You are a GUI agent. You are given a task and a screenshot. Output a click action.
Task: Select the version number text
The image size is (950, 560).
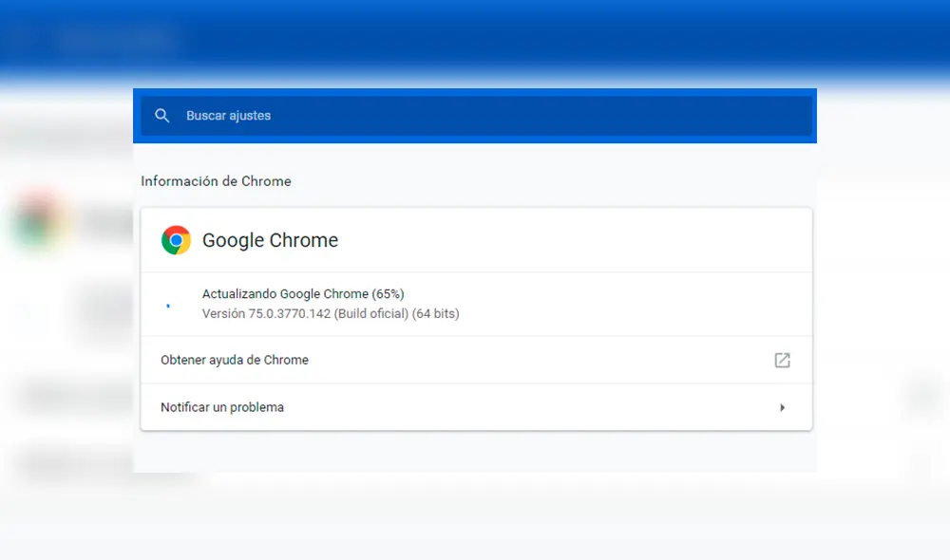[331, 313]
